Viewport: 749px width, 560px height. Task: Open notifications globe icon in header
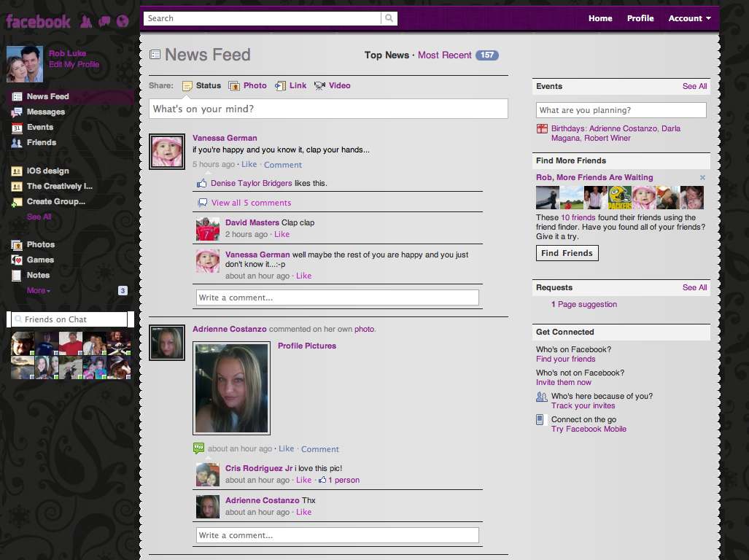[123, 21]
